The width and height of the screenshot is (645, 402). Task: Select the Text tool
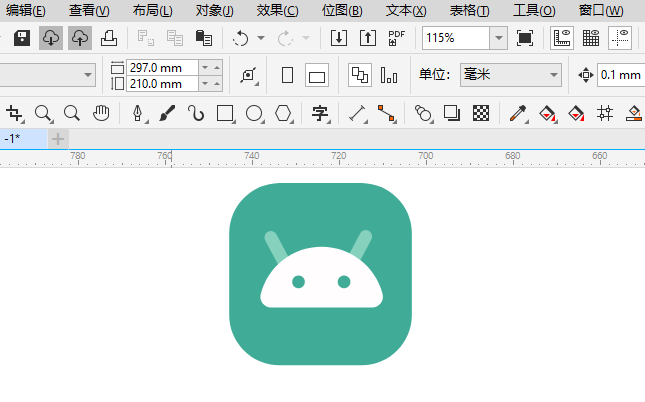(x=320, y=113)
